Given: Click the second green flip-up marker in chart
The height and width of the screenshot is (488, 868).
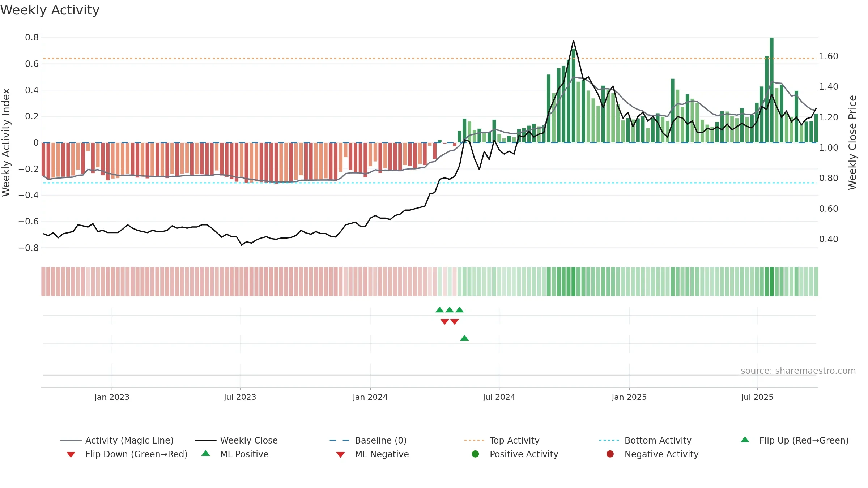Looking at the screenshot, I should click(x=450, y=310).
